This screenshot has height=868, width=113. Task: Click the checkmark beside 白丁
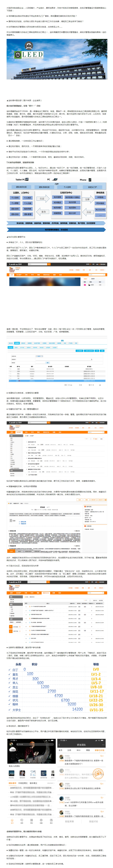9,670
